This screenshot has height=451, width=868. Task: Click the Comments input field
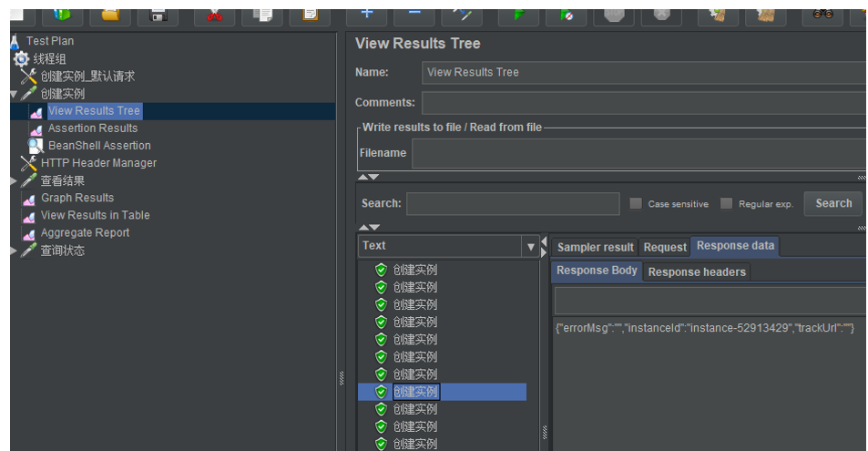coord(643,103)
